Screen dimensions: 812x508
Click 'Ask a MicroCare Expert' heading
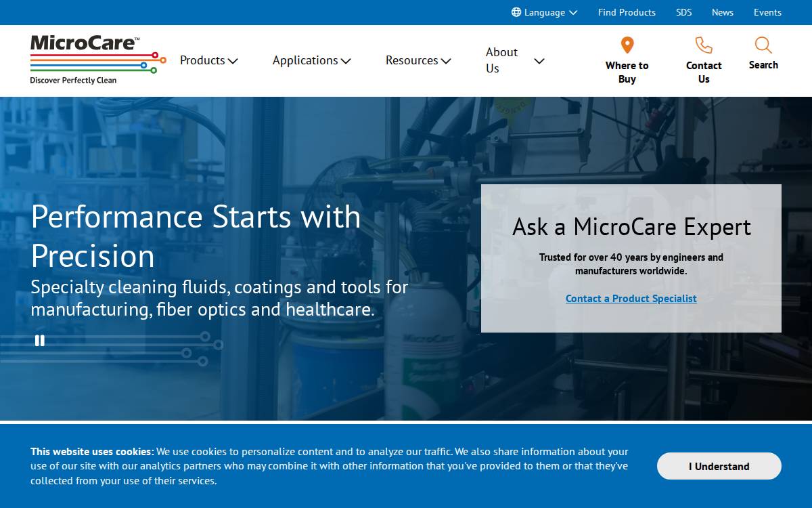point(631,226)
